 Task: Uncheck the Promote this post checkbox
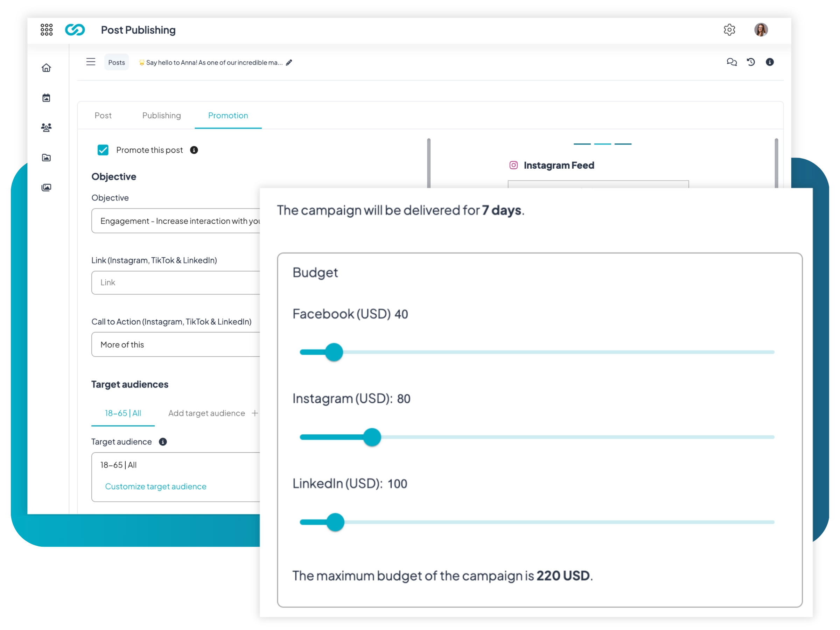(103, 150)
